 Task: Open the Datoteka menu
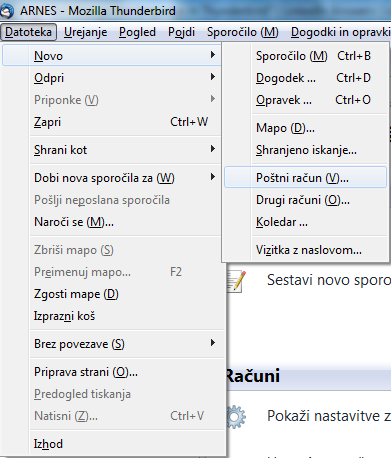pyautogui.click(x=28, y=32)
